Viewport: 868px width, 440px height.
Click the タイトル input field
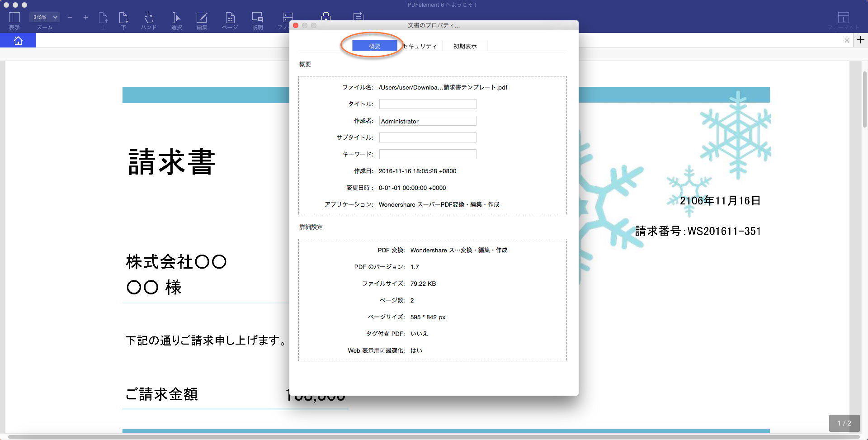pyautogui.click(x=428, y=104)
